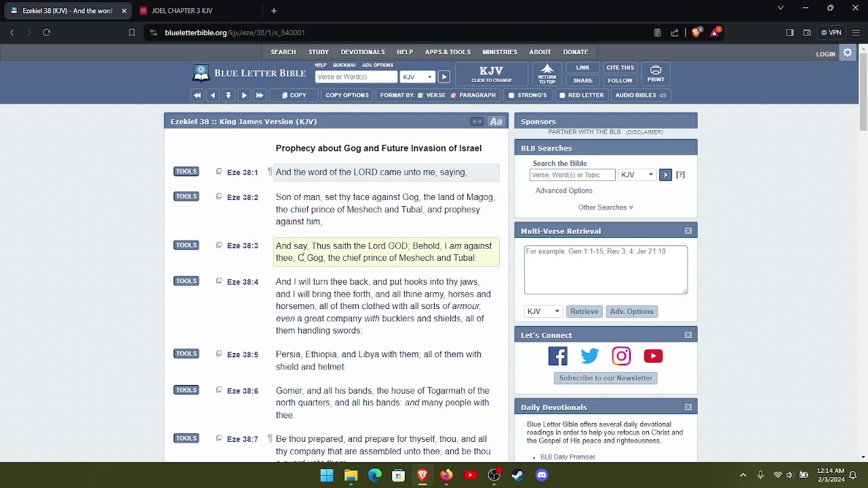
Task: Enable the Red Letter checkbox
Action: tap(562, 96)
